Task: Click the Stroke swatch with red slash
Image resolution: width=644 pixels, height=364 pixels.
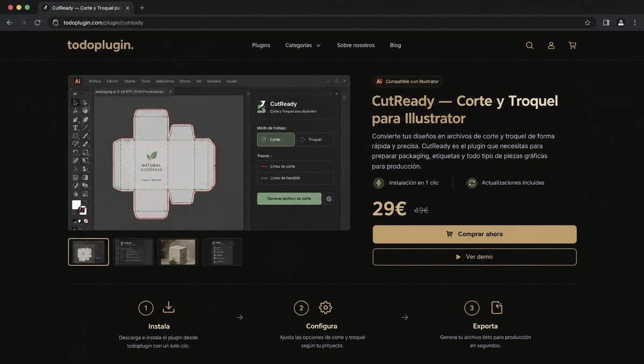Action: click(83, 210)
